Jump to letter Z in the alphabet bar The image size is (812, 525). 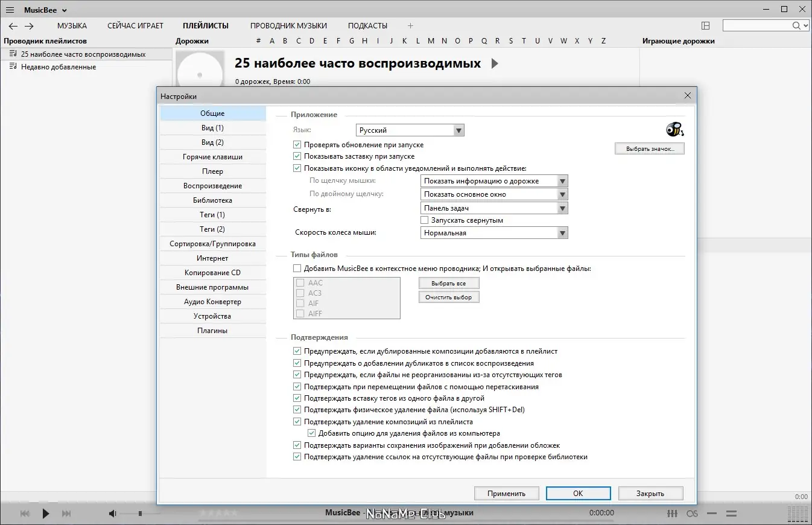point(603,41)
